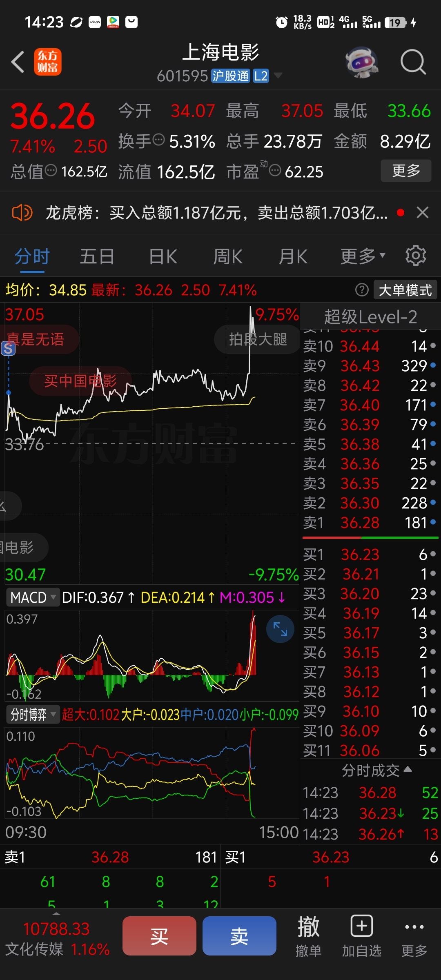Select 卖9 order row 36.43
Screen dimensions: 441x980
tap(370, 366)
